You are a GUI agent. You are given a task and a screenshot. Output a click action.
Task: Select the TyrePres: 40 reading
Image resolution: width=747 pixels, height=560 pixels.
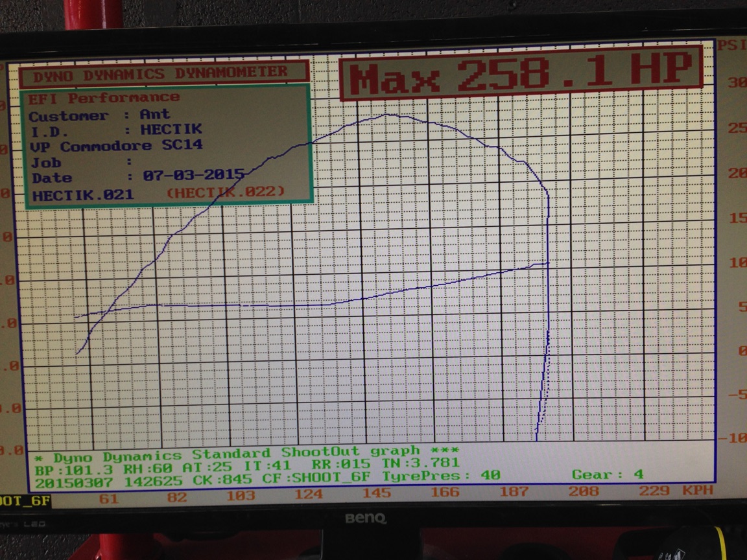tap(441, 476)
